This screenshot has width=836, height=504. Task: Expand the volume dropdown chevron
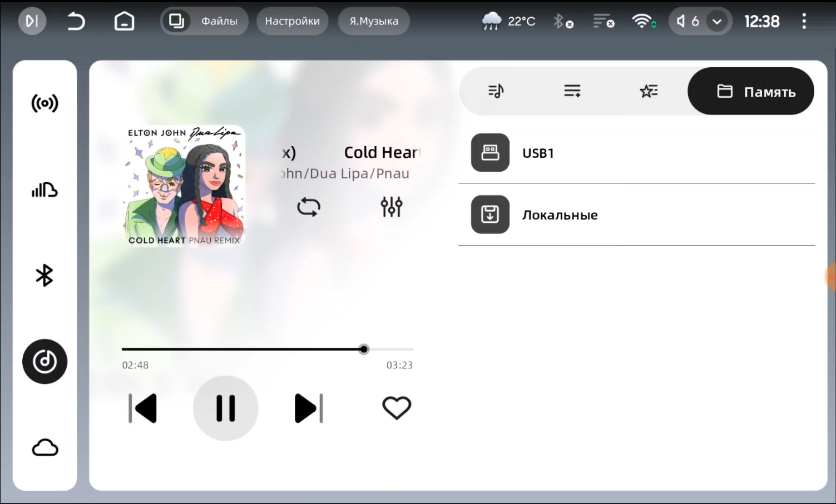coord(717,22)
